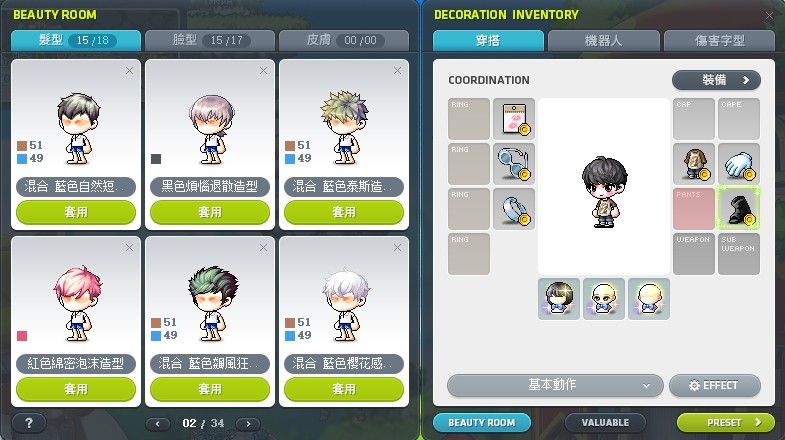Click the sunglasses accessory slot
This screenshot has width=785, height=440.
[514, 164]
